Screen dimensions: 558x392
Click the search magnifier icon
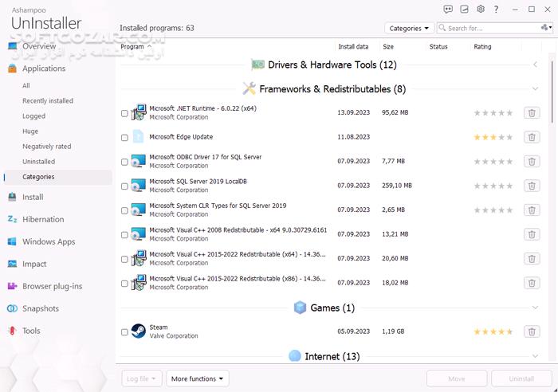(442, 28)
